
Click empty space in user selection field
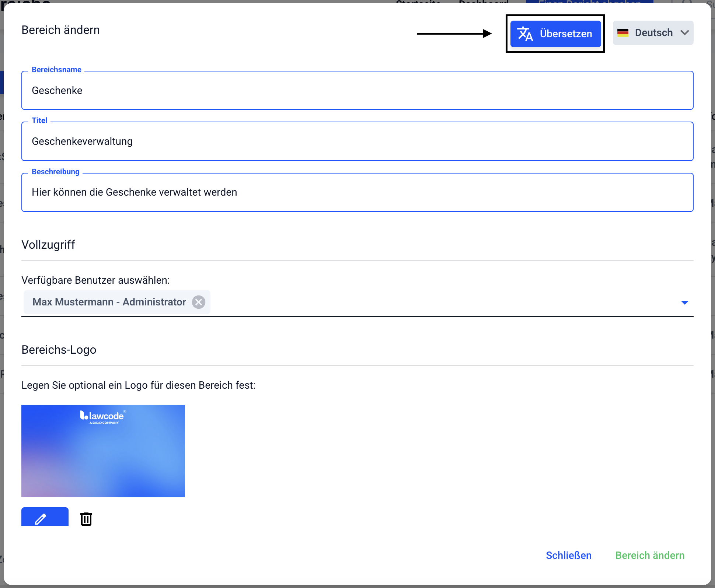click(x=442, y=302)
